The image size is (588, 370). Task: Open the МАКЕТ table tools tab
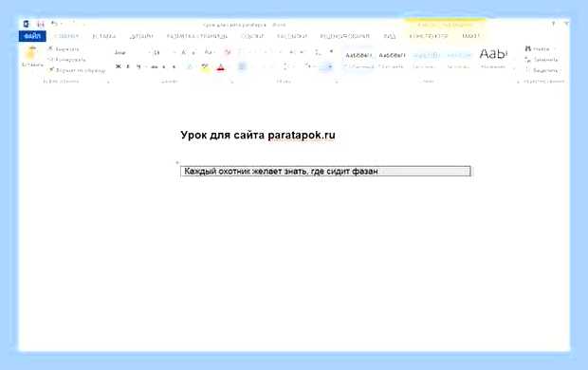[x=470, y=36]
